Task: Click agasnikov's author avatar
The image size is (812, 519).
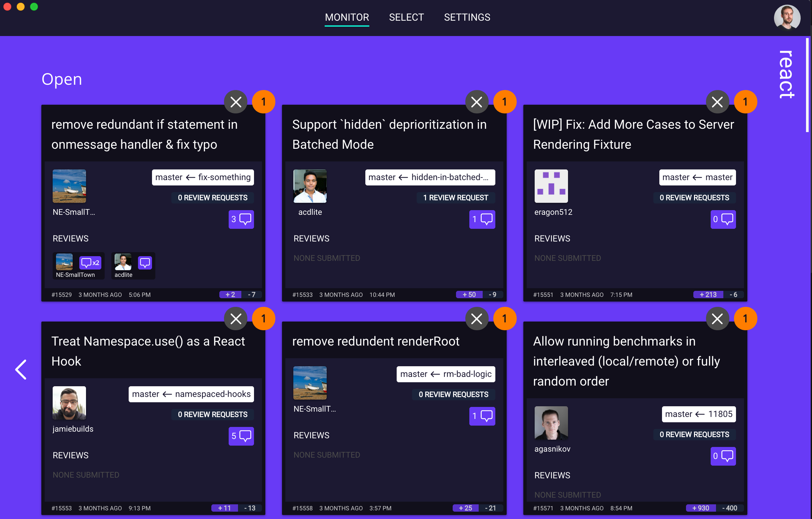Action: click(x=551, y=423)
